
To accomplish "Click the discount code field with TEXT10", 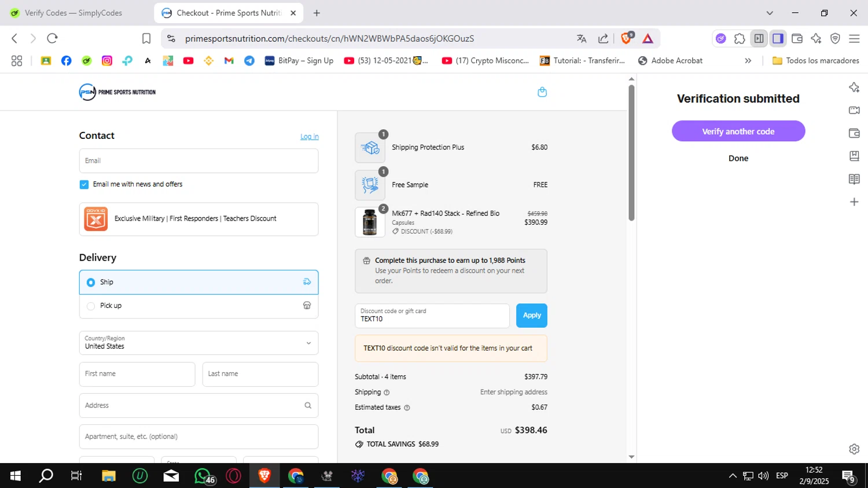I will tap(432, 315).
